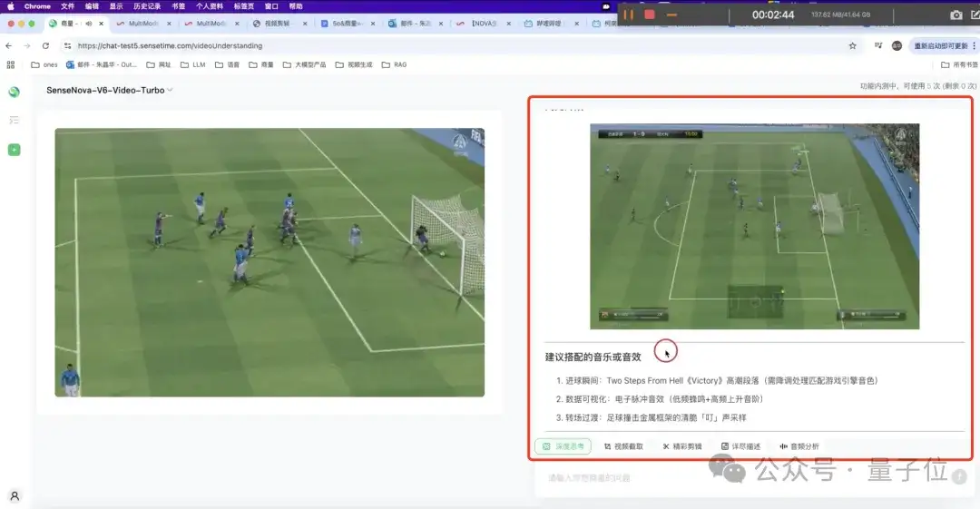This screenshot has width=980, height=509.
Task: Open the 视频生成 bookmark folder
Action: [354, 64]
